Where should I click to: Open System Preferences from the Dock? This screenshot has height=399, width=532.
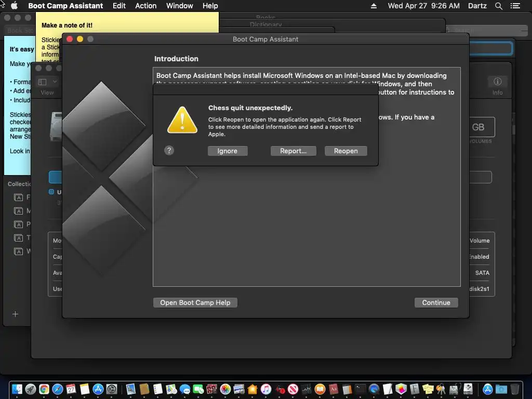point(111,389)
